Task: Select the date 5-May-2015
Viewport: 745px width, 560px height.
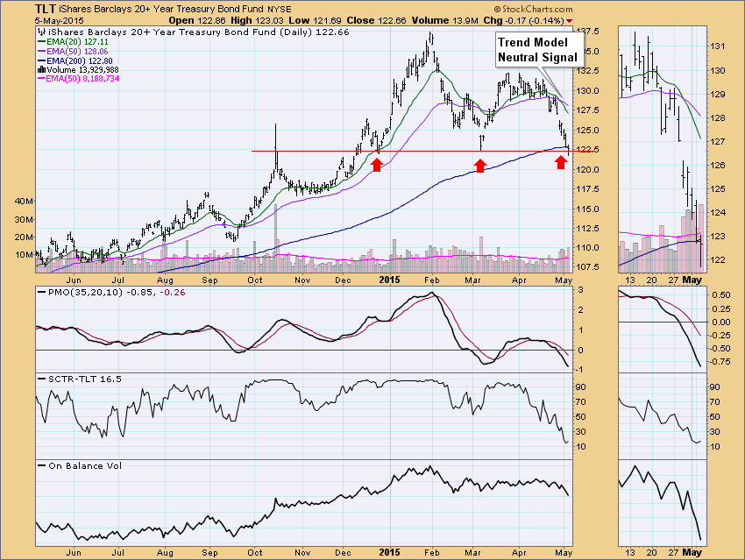Action: pos(60,21)
